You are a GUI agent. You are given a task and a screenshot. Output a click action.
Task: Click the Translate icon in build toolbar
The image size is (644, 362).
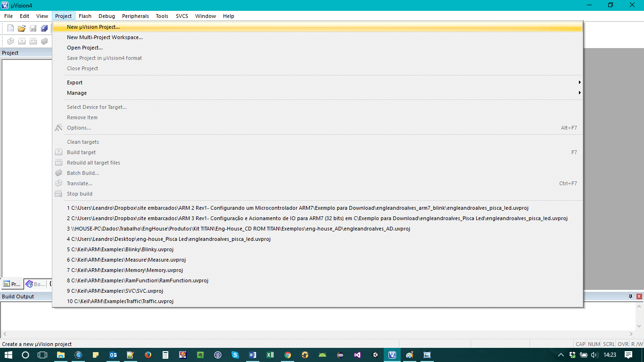tap(10, 41)
